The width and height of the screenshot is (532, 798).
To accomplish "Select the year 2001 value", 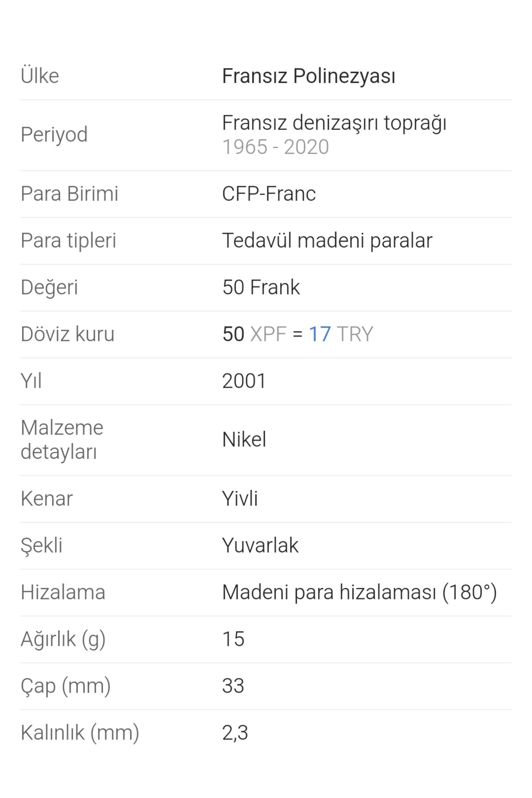I will [244, 381].
